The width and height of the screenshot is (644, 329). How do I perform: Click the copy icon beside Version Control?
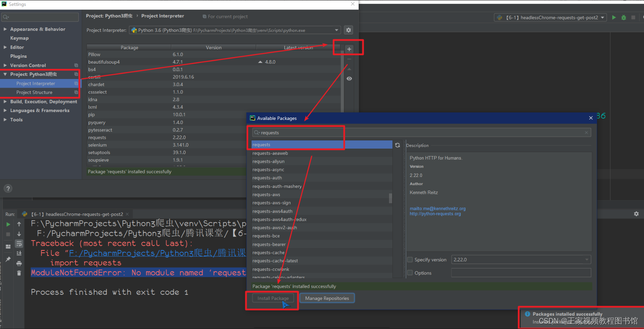76,65
